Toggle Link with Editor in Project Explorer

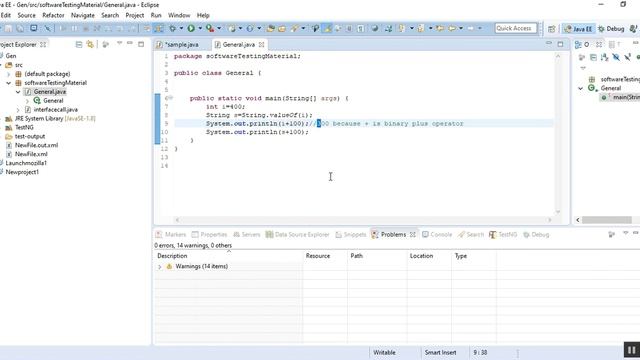(x=90, y=44)
